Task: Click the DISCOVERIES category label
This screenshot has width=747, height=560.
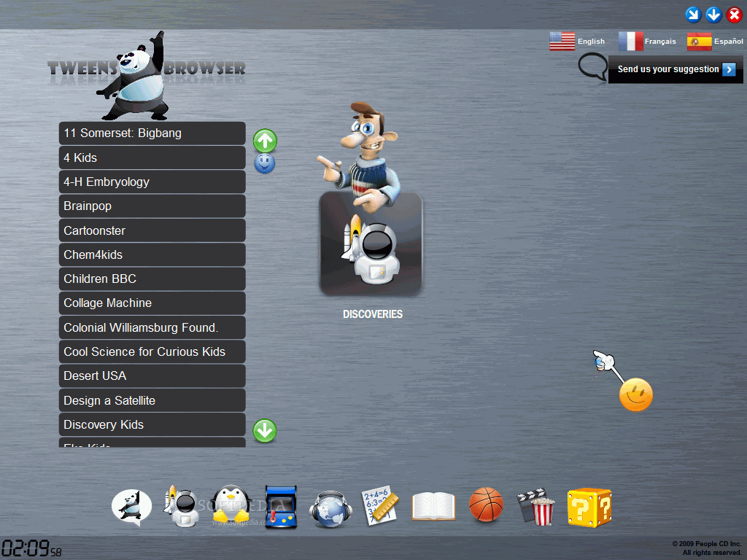Action: [x=373, y=314]
